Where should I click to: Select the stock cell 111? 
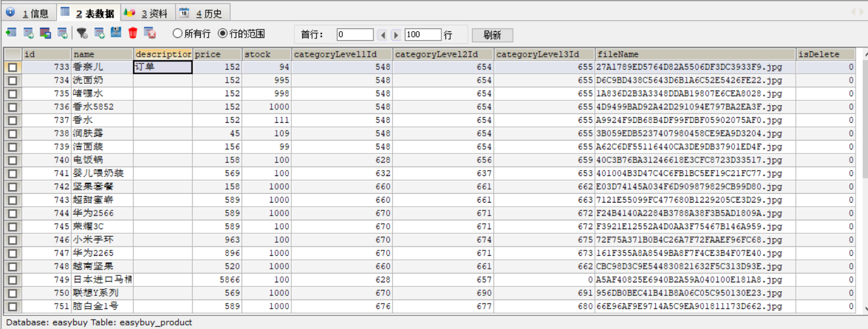267,120
